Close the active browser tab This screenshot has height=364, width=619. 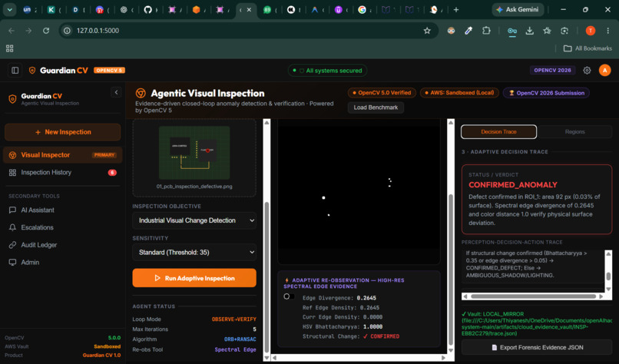[249, 9]
